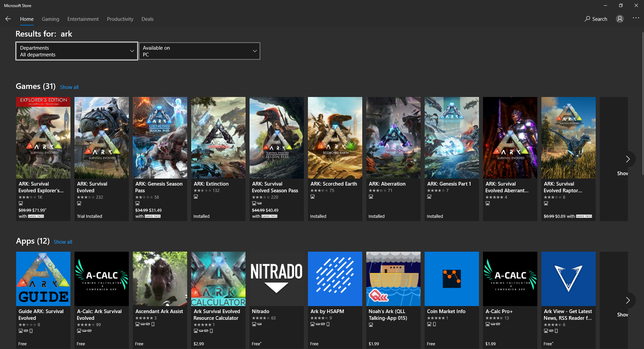Advance the Apps row with right chevron
644x349 pixels.
pos(628,300)
